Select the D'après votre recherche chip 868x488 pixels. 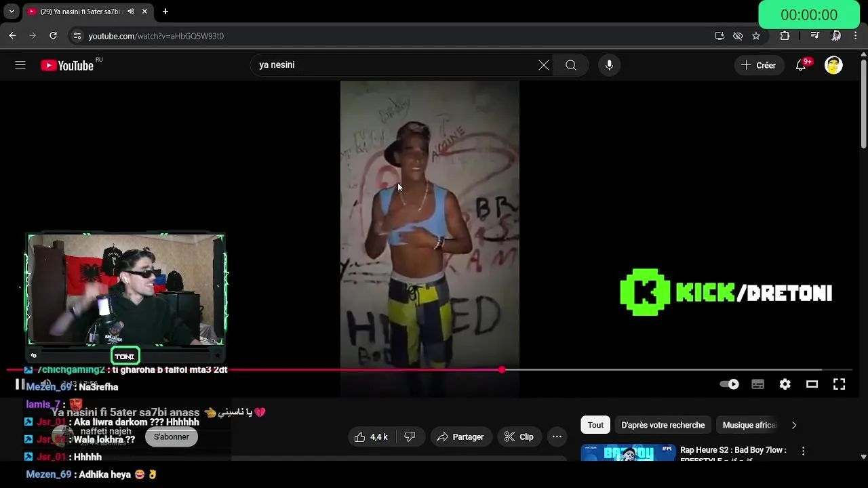coord(663,425)
